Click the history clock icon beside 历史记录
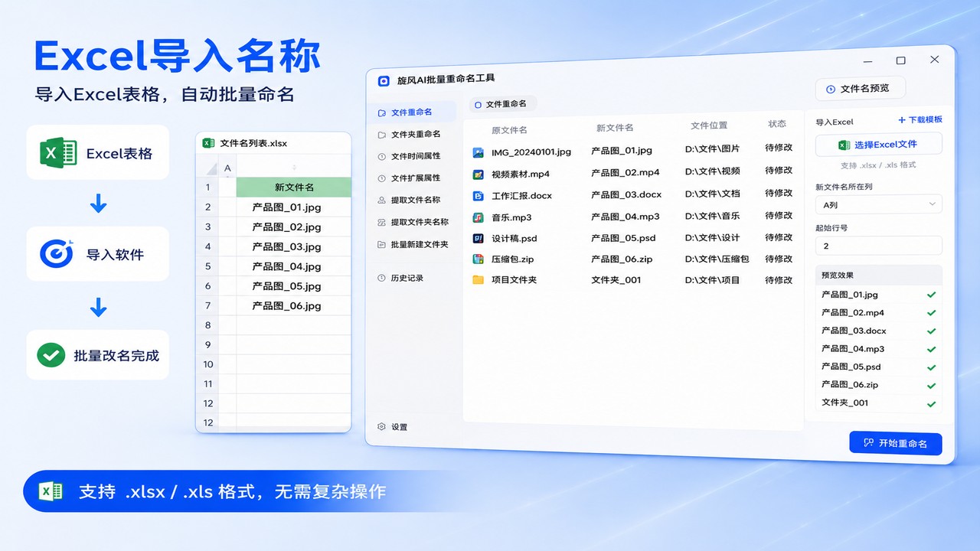 [381, 278]
